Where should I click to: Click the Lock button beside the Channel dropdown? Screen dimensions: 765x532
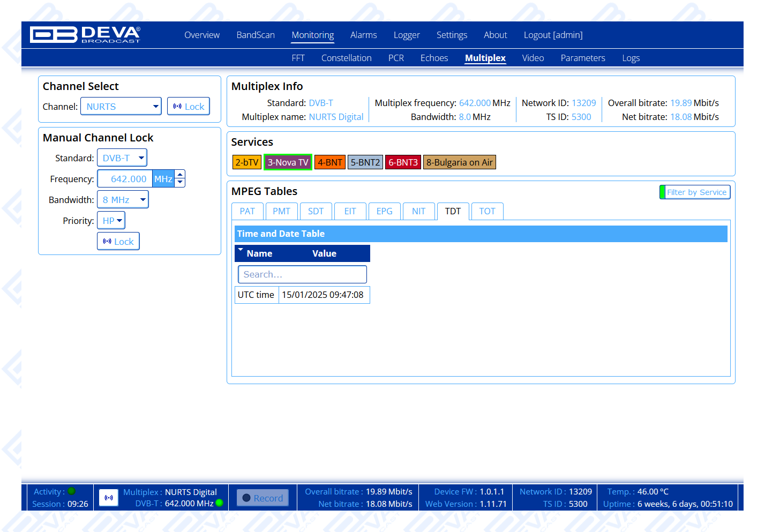pyautogui.click(x=188, y=106)
